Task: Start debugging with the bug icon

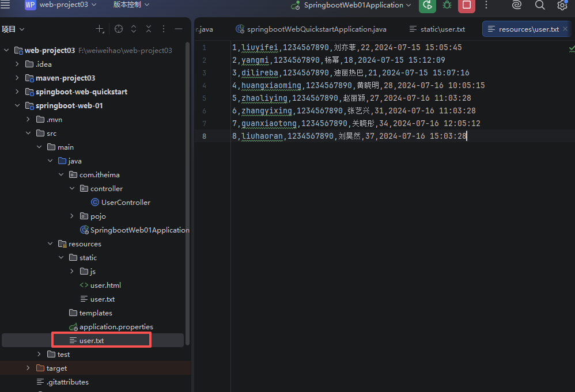Action: click(447, 5)
